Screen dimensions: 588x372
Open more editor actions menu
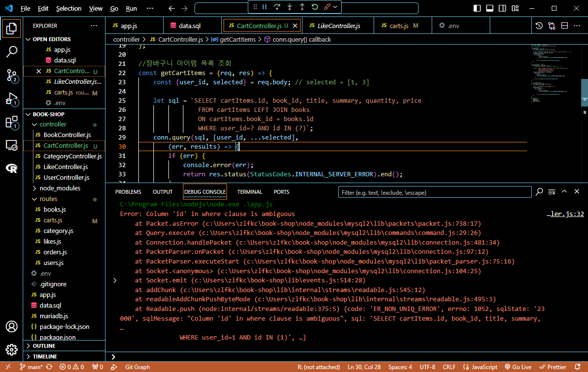click(577, 26)
